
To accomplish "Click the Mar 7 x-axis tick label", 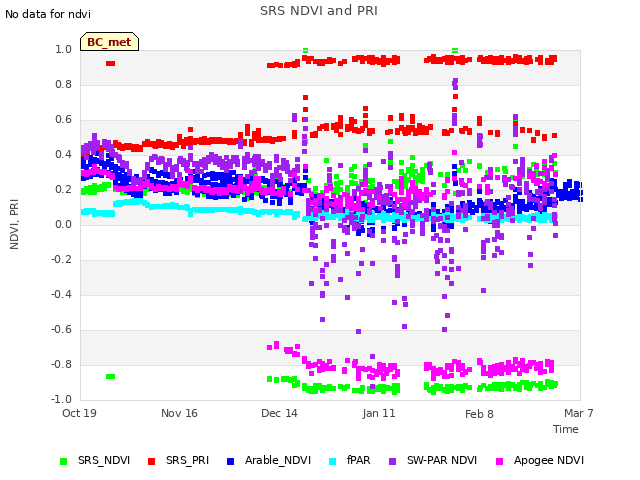I will click(x=579, y=413).
